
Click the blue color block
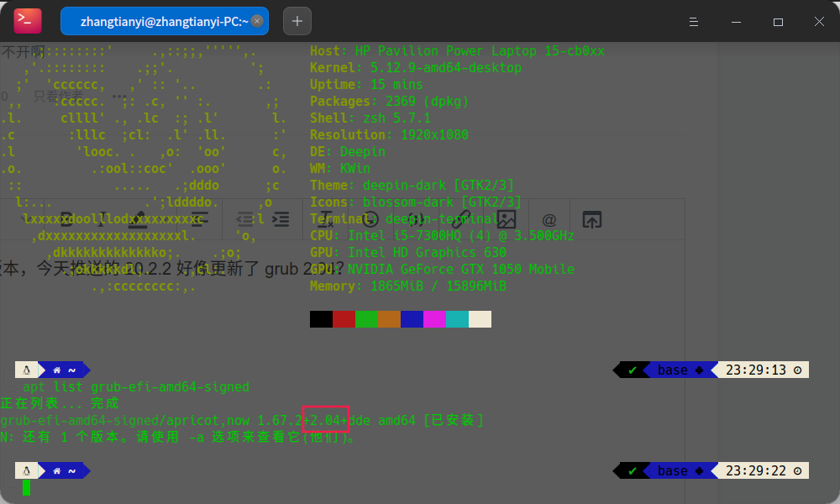tap(412, 319)
